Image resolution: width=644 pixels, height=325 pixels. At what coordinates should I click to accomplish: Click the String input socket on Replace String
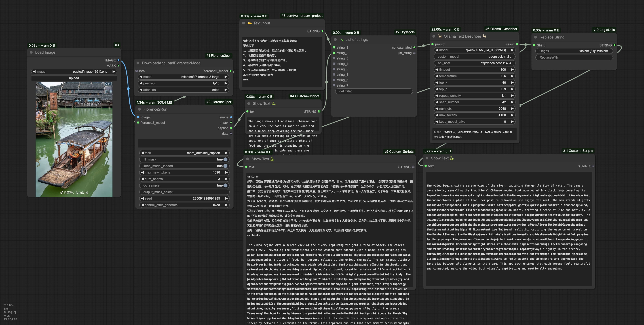click(534, 45)
